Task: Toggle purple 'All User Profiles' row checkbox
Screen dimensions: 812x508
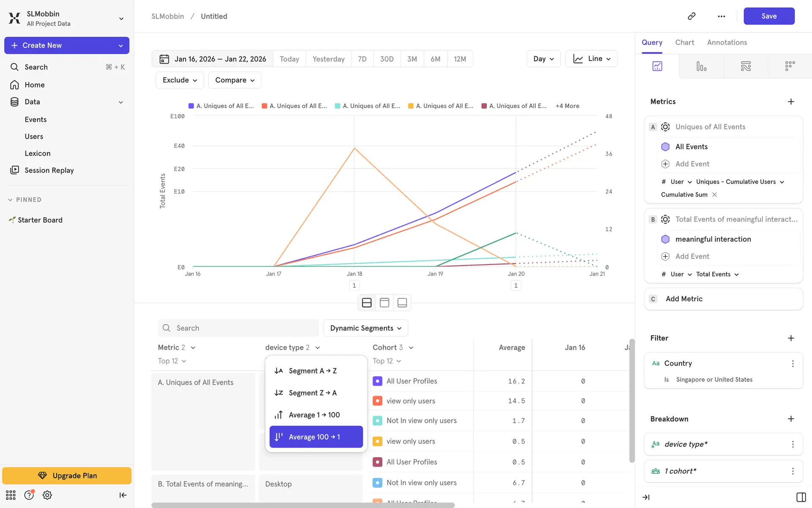Action: point(378,381)
